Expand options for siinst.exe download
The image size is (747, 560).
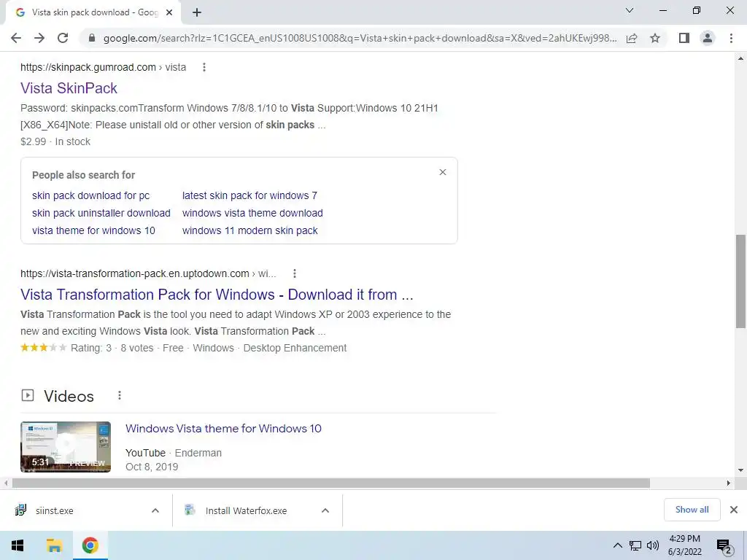[155, 510]
